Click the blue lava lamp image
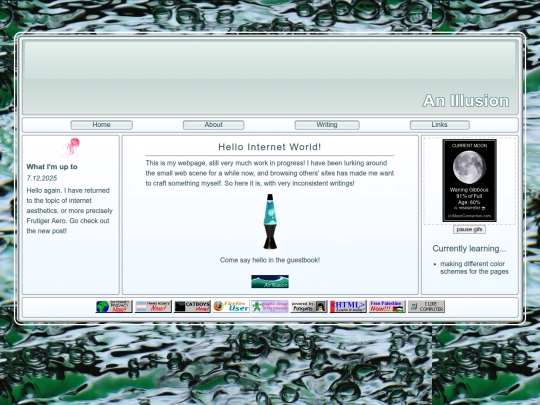 tap(270, 221)
